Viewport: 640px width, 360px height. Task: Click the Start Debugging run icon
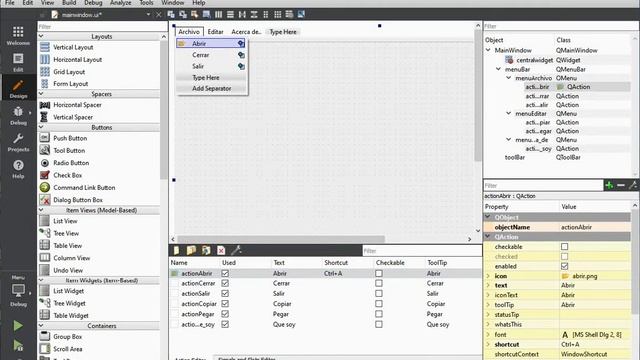pos(18,345)
